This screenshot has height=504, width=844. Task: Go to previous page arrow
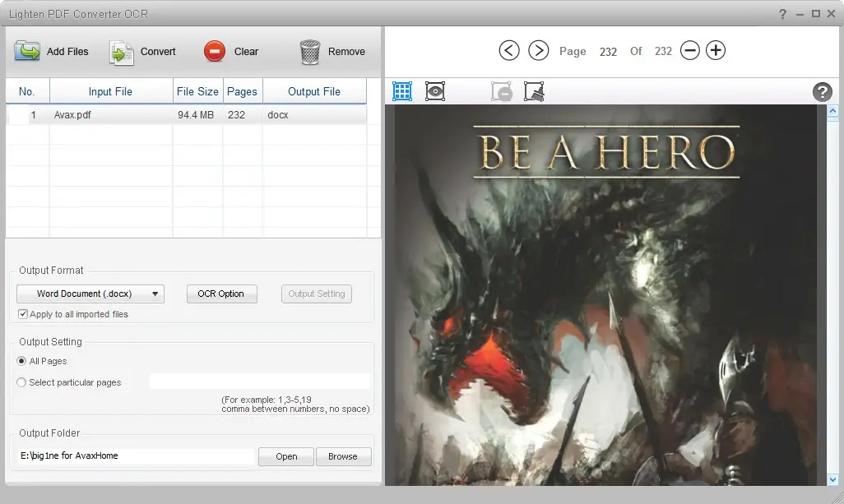(508, 50)
